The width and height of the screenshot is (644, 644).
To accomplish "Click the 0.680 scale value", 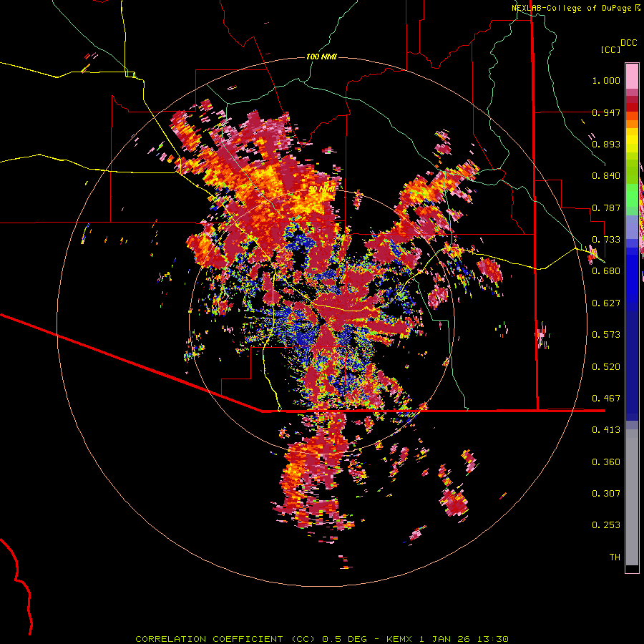I will 606,271.
